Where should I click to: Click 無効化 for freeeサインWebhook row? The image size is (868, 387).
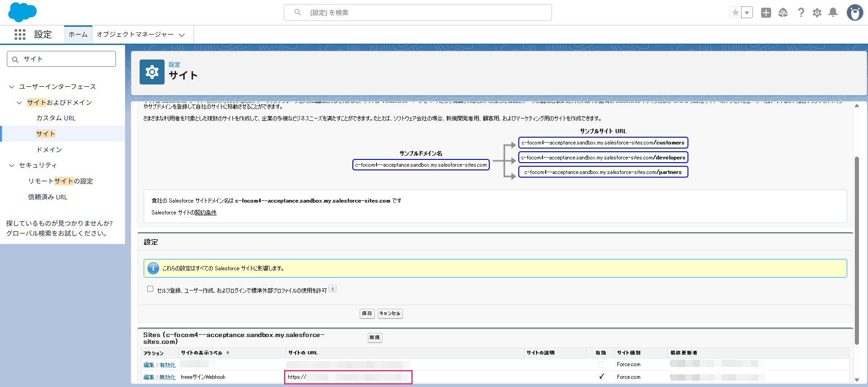[x=167, y=377]
